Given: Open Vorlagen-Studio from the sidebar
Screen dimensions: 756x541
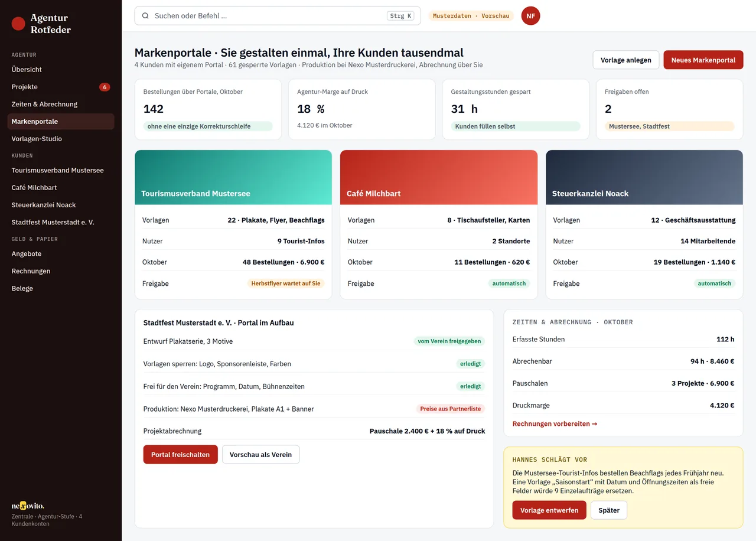Looking at the screenshot, I should 61,139.
